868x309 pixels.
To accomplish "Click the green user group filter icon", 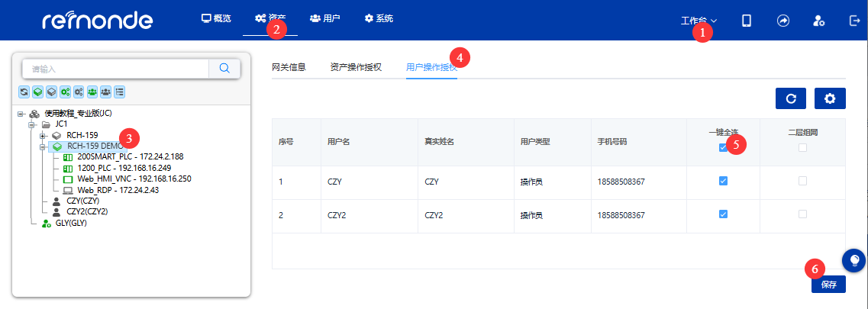I will tap(92, 92).
